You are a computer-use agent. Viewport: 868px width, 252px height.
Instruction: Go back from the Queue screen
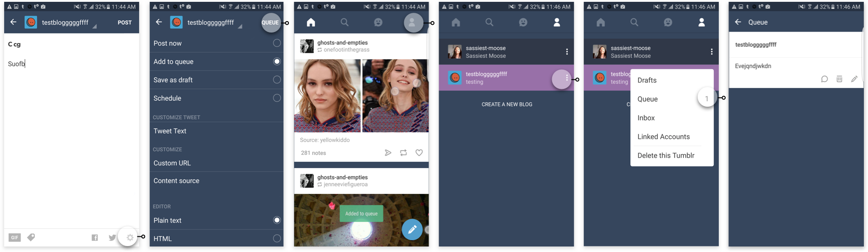tap(738, 22)
